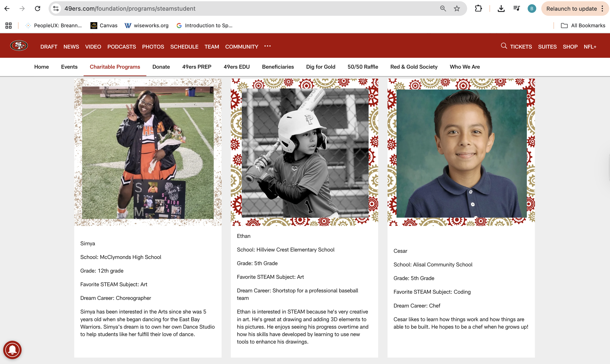Open Chrome three-dot menu beside Relaunch
Viewport: 610px width, 364px height.
coord(602,9)
